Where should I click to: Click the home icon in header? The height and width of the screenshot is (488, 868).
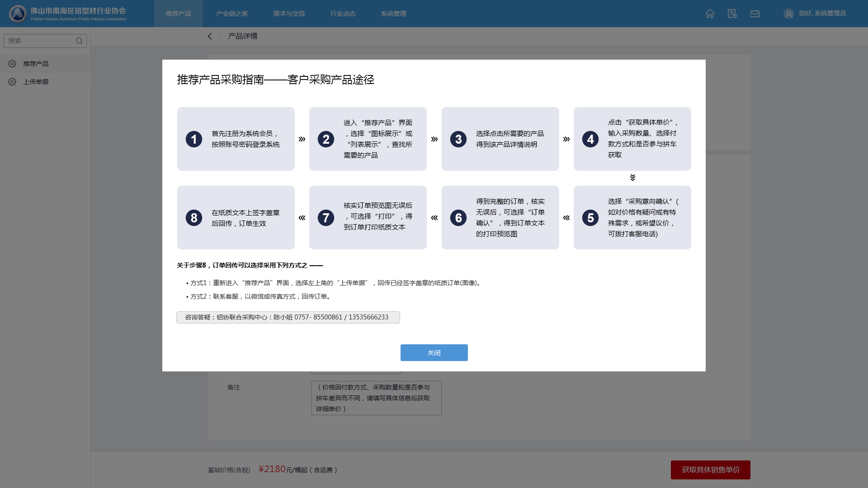[710, 14]
